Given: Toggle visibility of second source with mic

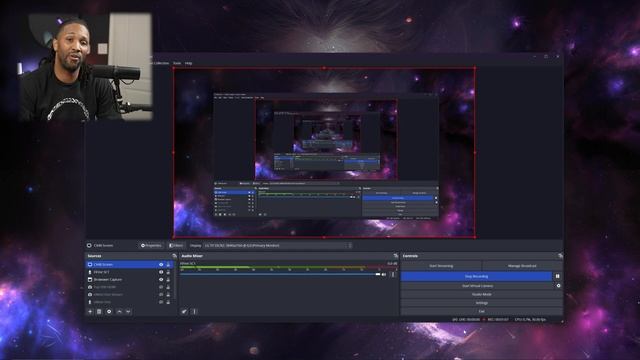Looking at the screenshot, I should (161, 272).
